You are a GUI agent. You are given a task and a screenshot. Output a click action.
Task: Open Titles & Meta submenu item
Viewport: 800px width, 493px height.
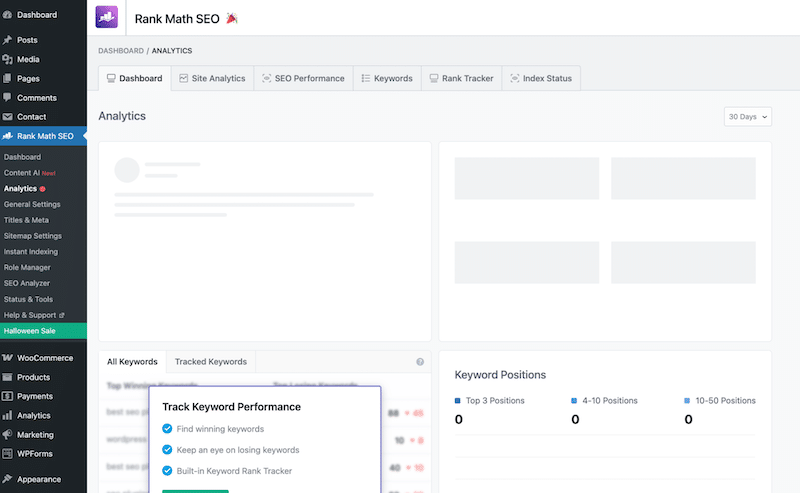click(26, 220)
